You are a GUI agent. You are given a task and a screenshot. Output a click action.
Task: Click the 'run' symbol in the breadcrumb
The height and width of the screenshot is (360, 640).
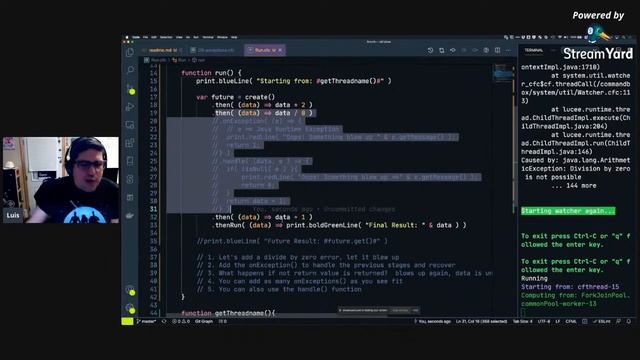click(199, 60)
